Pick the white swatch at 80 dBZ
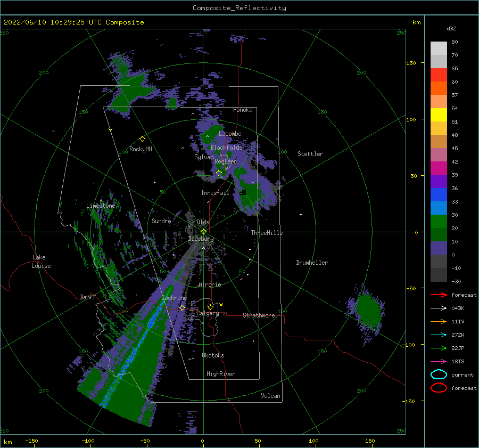 (439, 48)
